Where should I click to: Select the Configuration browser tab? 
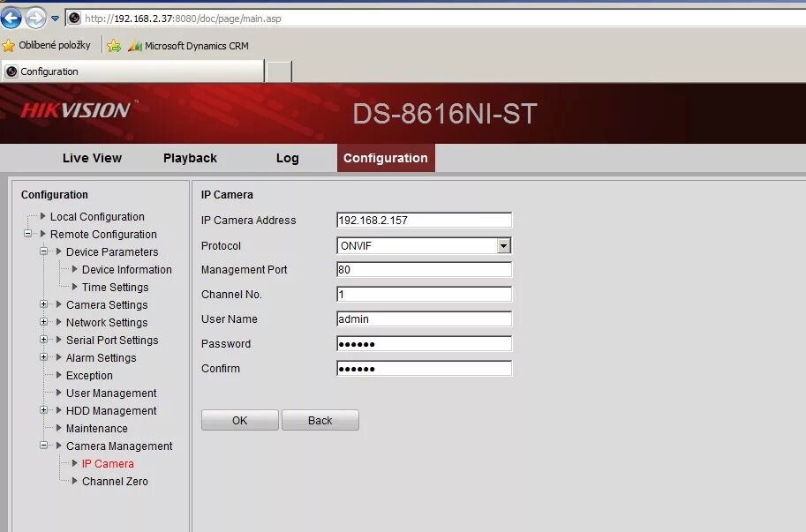click(x=133, y=71)
